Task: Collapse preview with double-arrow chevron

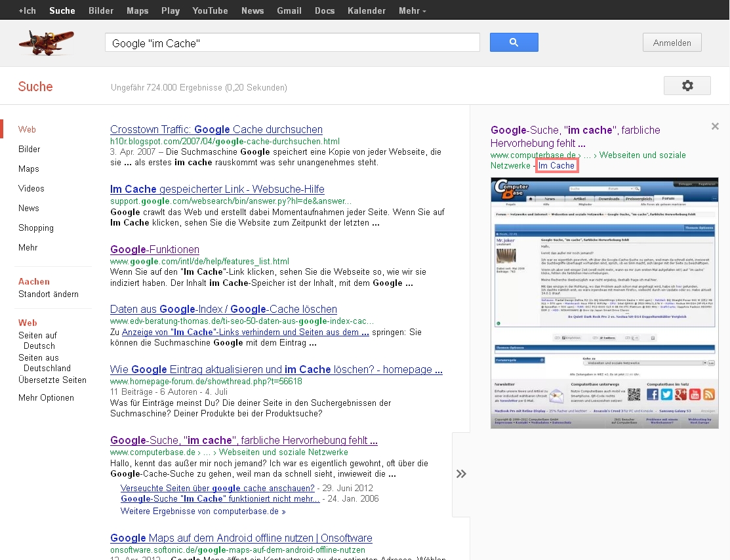Action: point(461,474)
